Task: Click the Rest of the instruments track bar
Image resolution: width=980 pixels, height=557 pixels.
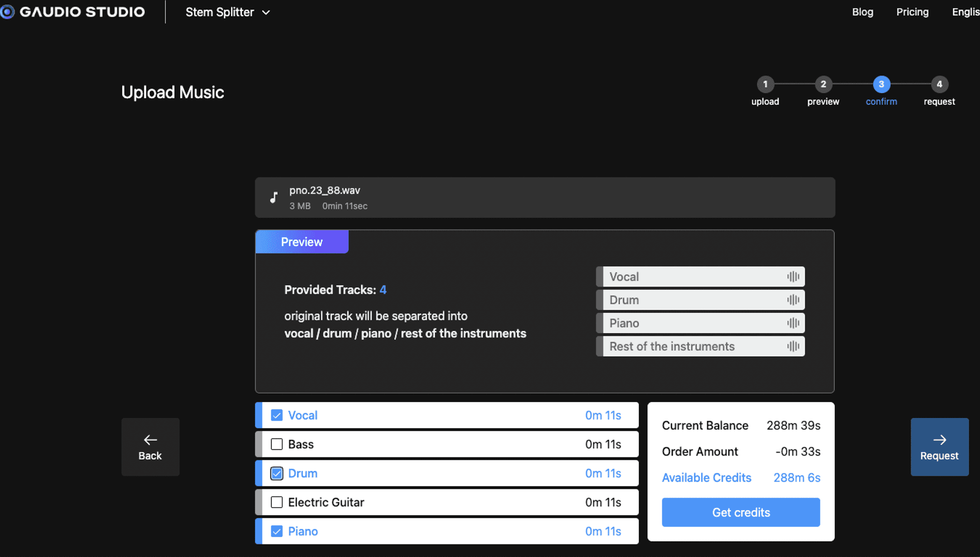Action: [700, 346]
